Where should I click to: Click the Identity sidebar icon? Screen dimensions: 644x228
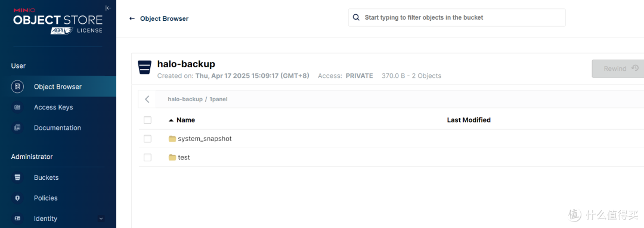17,218
